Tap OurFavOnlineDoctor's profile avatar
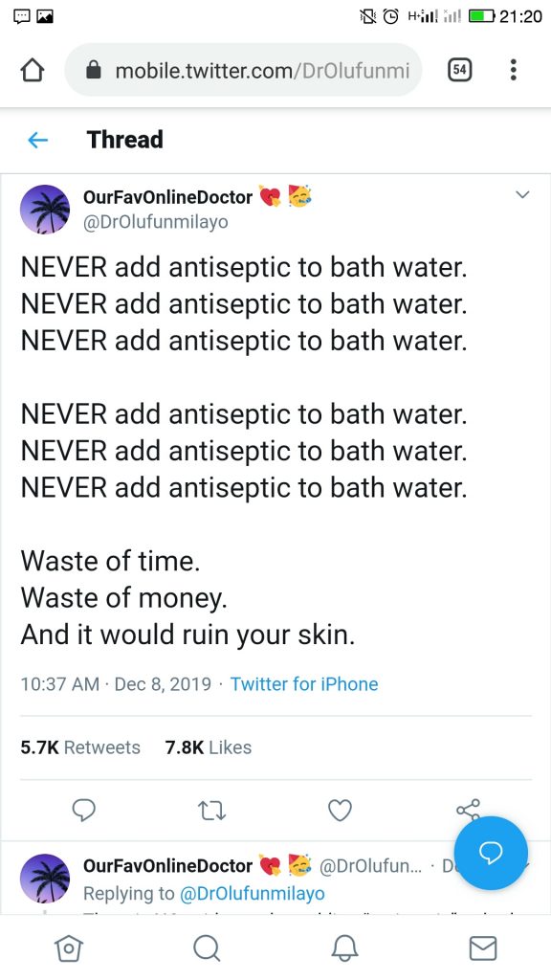 [x=45, y=208]
